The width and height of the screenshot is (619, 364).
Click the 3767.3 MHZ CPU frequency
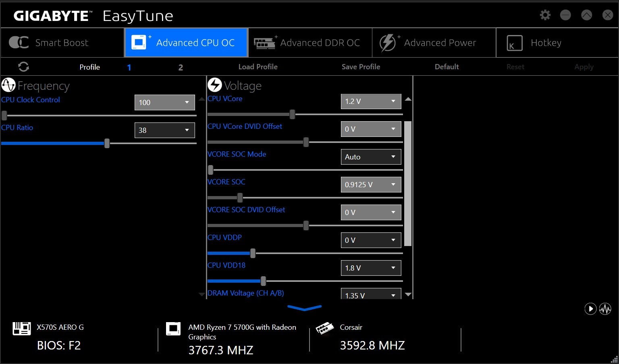pos(221,350)
